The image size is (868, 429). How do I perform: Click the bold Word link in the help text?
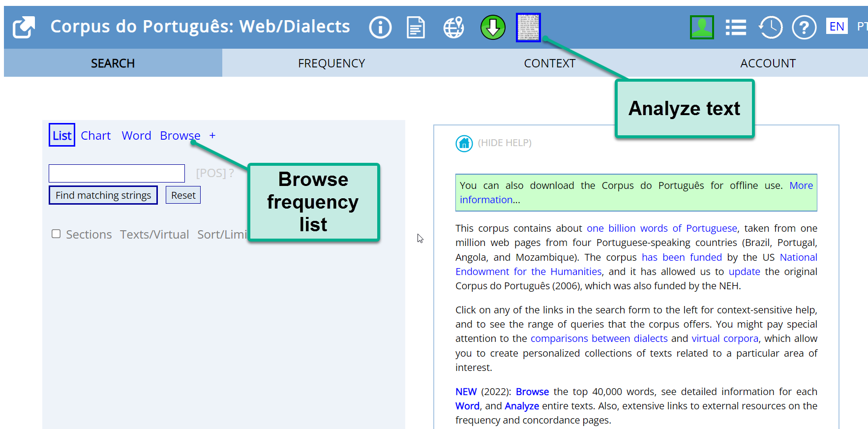[x=467, y=406]
